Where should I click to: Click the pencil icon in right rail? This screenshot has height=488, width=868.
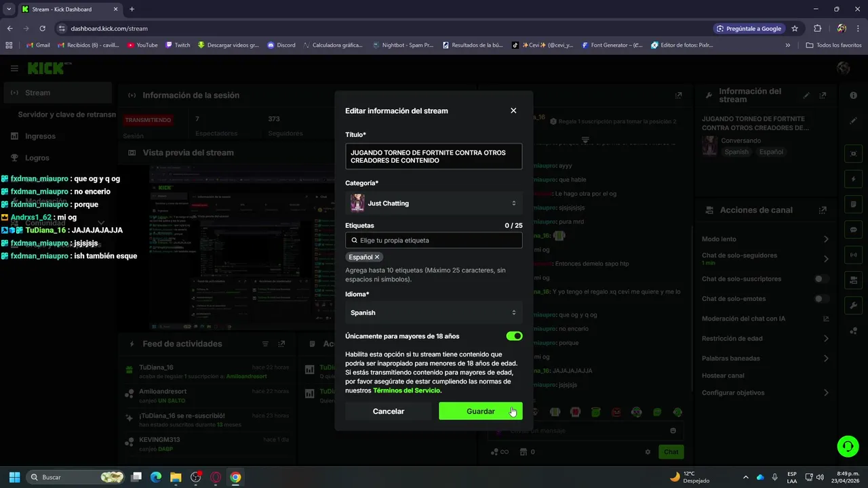click(x=853, y=121)
